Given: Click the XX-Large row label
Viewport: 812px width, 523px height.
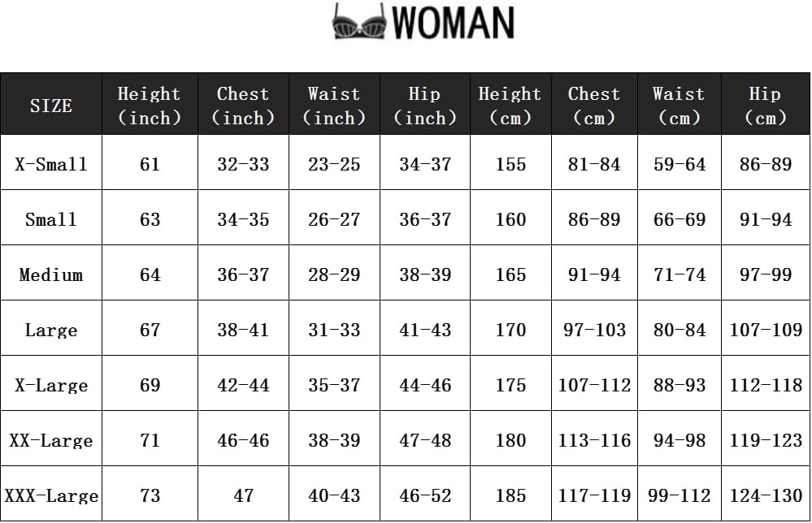Looking at the screenshot, I should (x=51, y=440).
